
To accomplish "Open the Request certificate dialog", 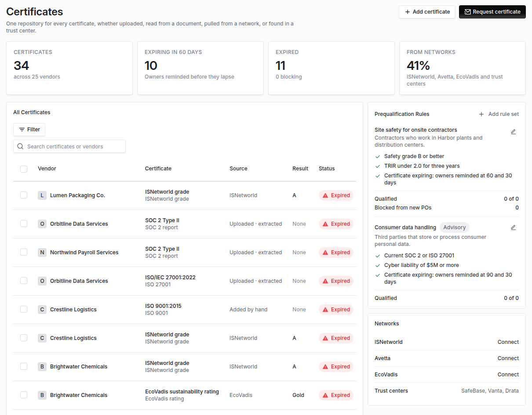I will (x=492, y=12).
